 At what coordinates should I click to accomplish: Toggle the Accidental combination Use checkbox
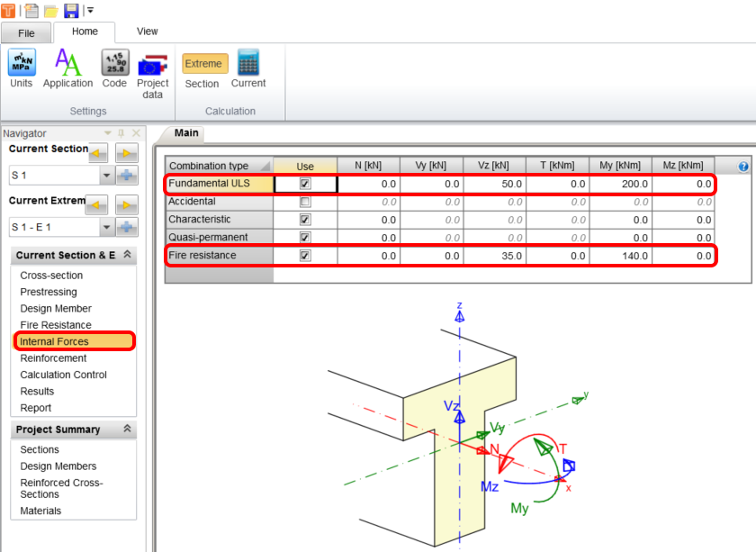pyautogui.click(x=305, y=202)
